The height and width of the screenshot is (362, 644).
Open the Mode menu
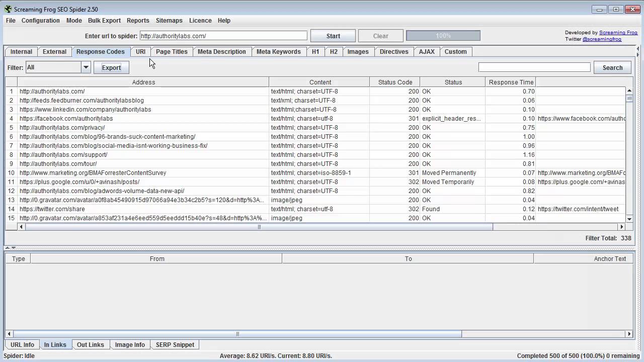click(x=74, y=21)
